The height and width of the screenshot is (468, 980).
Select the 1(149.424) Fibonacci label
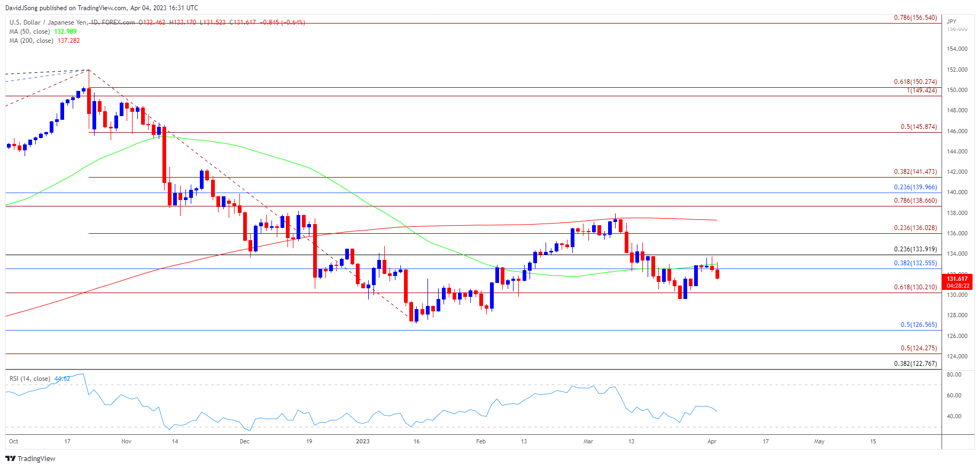pyautogui.click(x=922, y=90)
